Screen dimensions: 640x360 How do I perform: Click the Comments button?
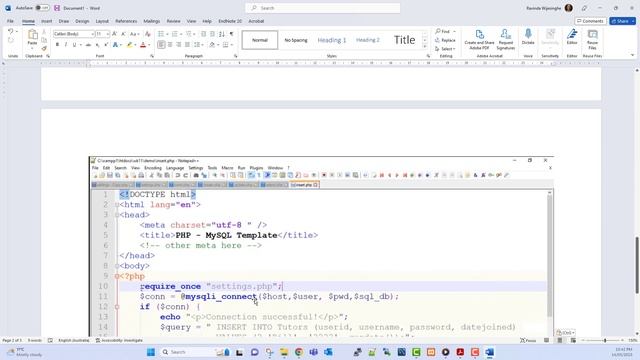590,21
